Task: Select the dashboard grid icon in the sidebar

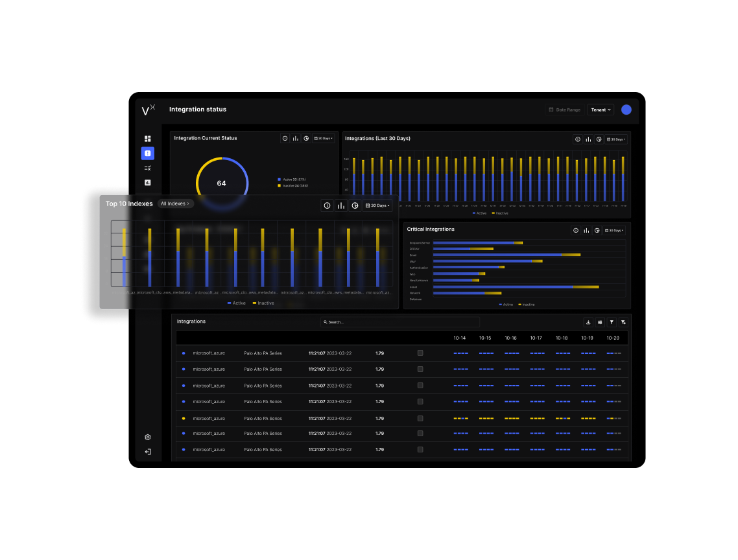Action: click(x=147, y=138)
